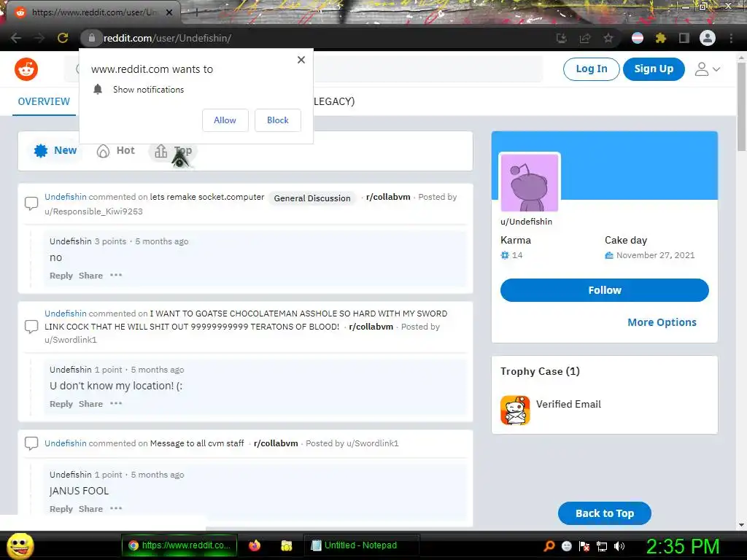The width and height of the screenshot is (747, 560).
Task: Click comment icon beside cvm staff post
Action: click(31, 443)
